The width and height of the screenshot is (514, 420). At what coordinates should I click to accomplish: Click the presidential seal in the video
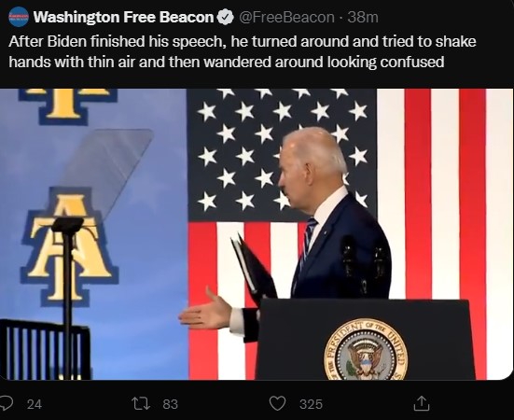[x=366, y=349]
